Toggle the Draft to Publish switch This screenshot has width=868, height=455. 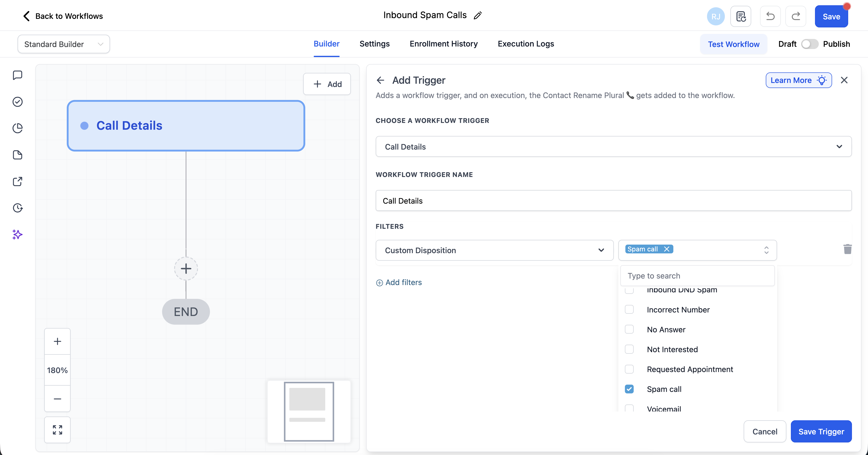(809, 44)
